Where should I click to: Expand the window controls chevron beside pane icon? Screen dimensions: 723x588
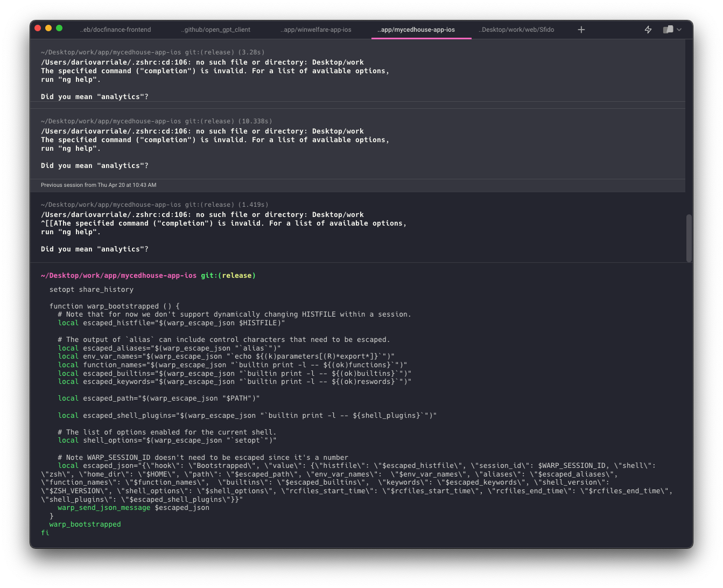[x=678, y=30]
